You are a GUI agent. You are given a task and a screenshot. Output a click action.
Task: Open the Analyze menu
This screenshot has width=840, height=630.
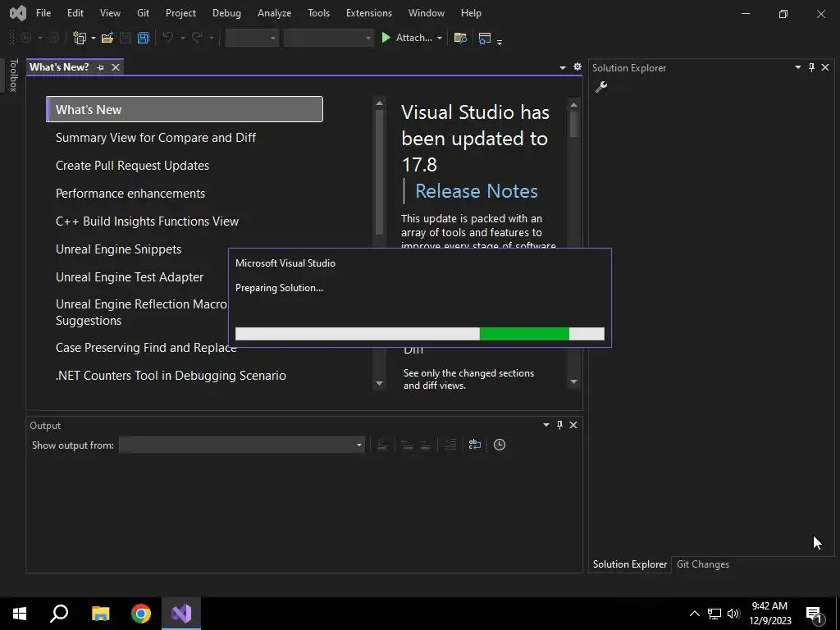click(274, 13)
